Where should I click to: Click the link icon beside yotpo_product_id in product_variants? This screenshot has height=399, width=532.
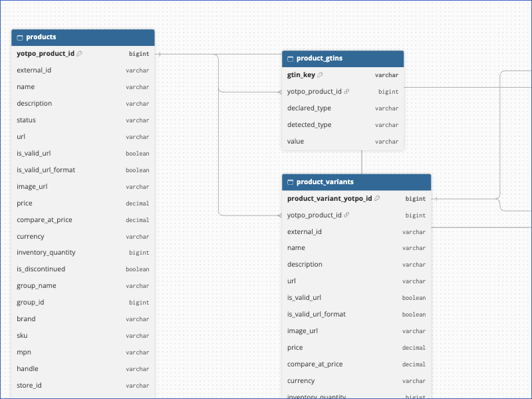tap(346, 215)
